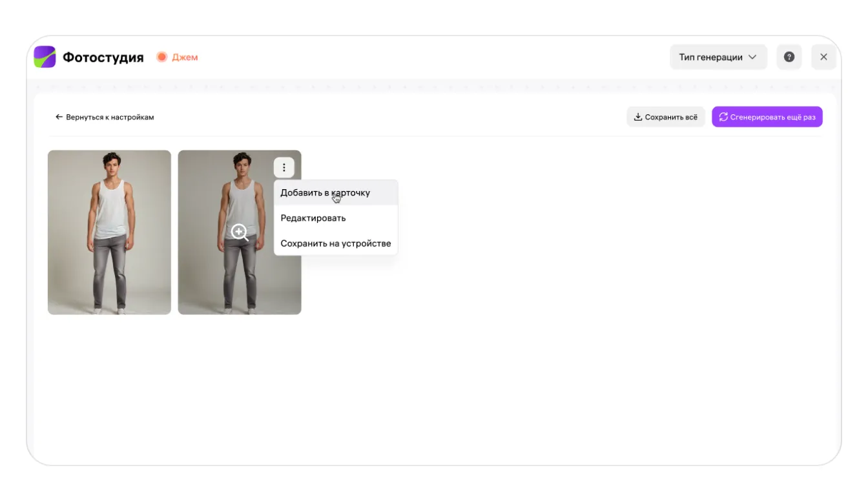The image size is (868, 501).
Task: Click the refresh arrows icon in Сгенерировать ещё раз
Action: point(723,117)
